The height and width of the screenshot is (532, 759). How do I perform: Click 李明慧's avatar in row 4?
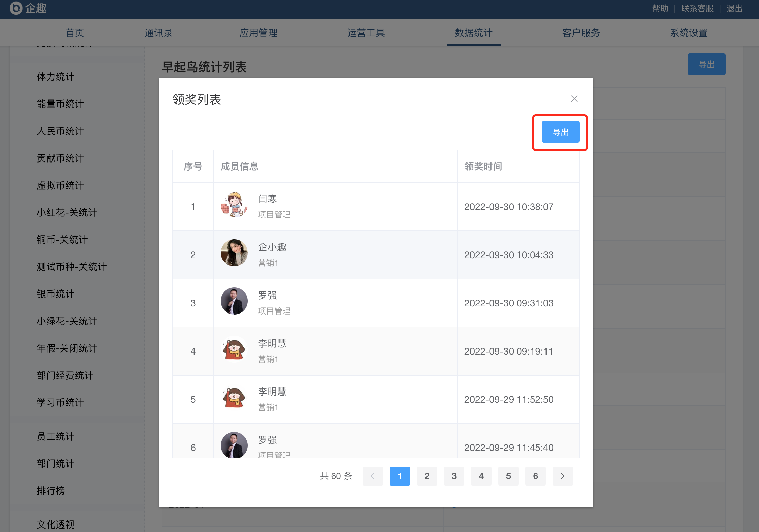(234, 349)
